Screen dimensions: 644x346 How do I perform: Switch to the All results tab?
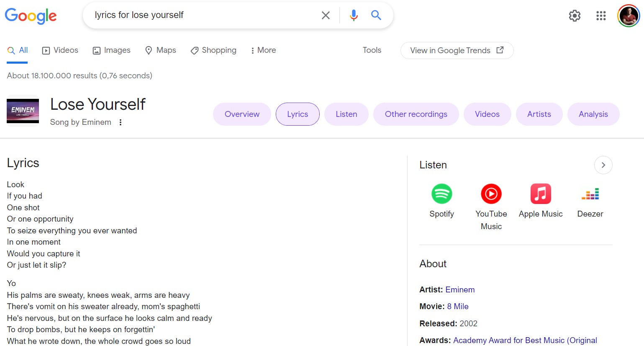17,50
